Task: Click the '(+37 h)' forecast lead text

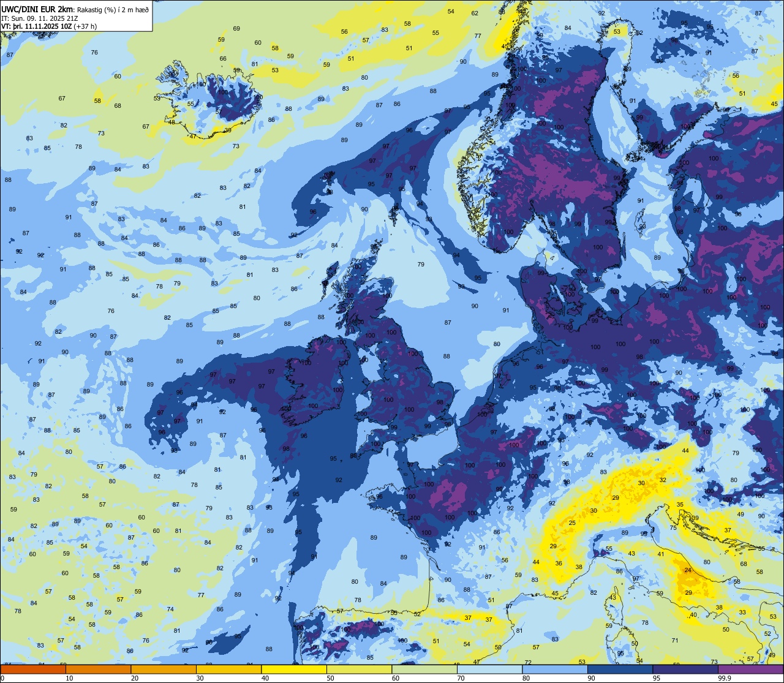Action: click(85, 26)
